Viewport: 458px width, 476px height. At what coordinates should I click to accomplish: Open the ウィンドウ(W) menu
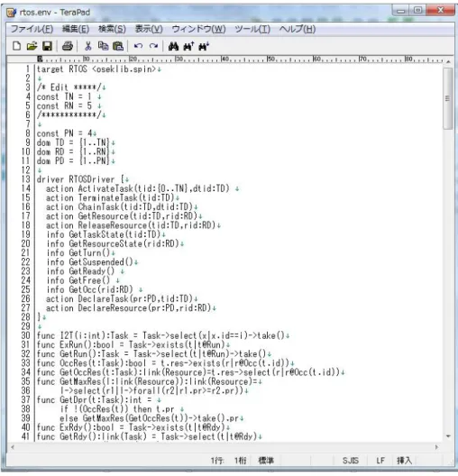(199, 29)
